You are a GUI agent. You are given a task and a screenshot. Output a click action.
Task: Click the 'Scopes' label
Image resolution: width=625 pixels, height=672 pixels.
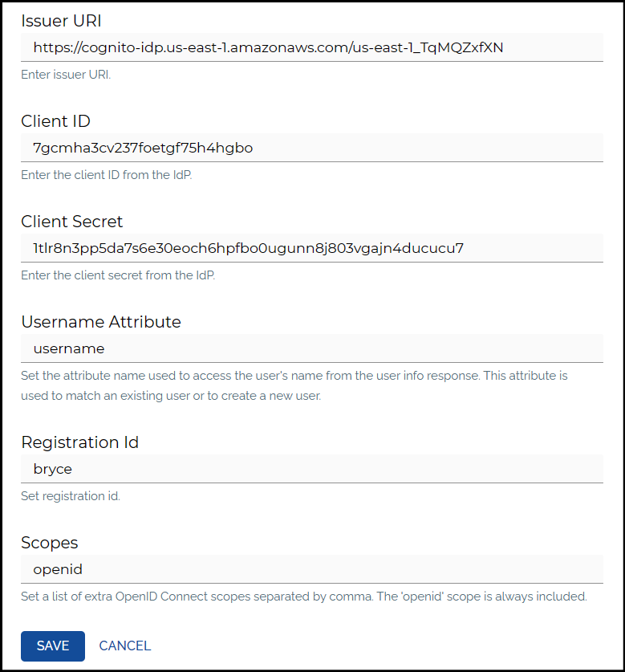click(x=49, y=543)
